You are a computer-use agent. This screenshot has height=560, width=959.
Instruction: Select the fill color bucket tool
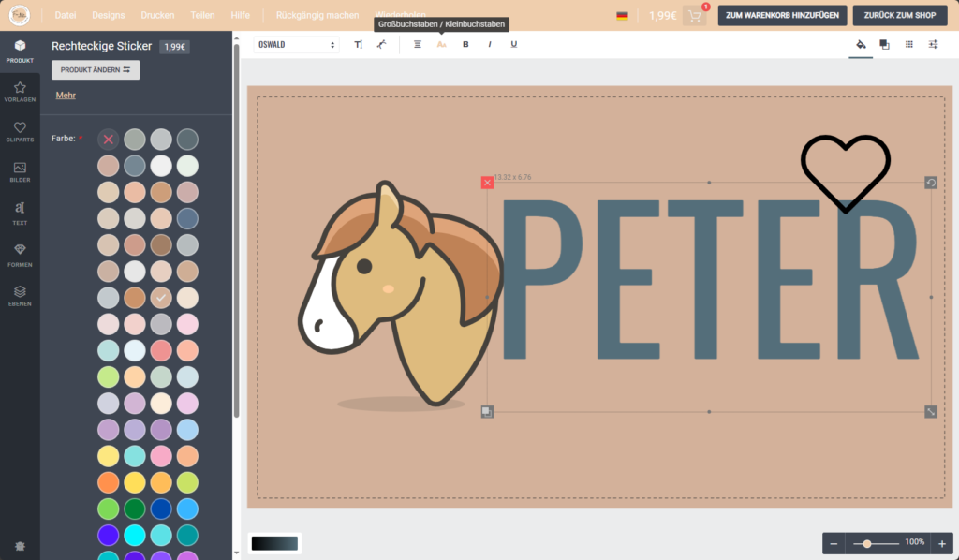point(861,45)
